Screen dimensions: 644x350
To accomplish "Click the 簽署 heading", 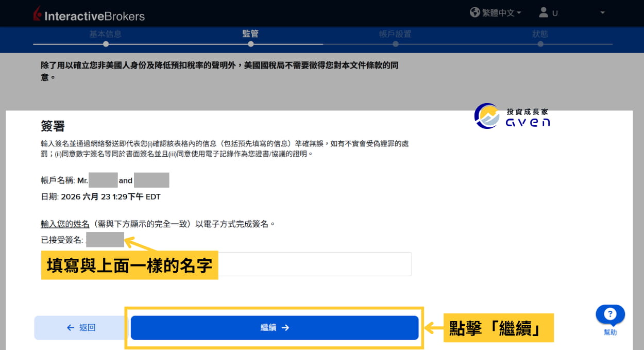I will 53,126.
